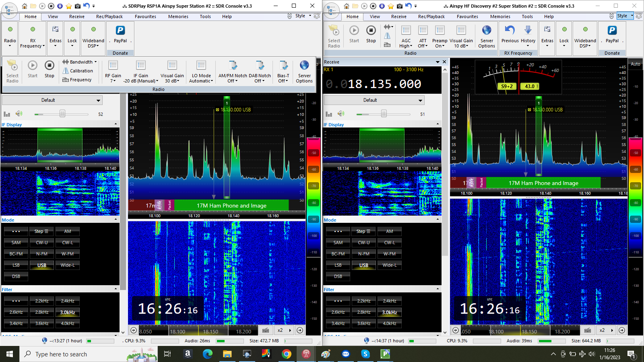644x362 pixels.
Task: Expand the Default profile dropdown in the left window
Action: 98,100
